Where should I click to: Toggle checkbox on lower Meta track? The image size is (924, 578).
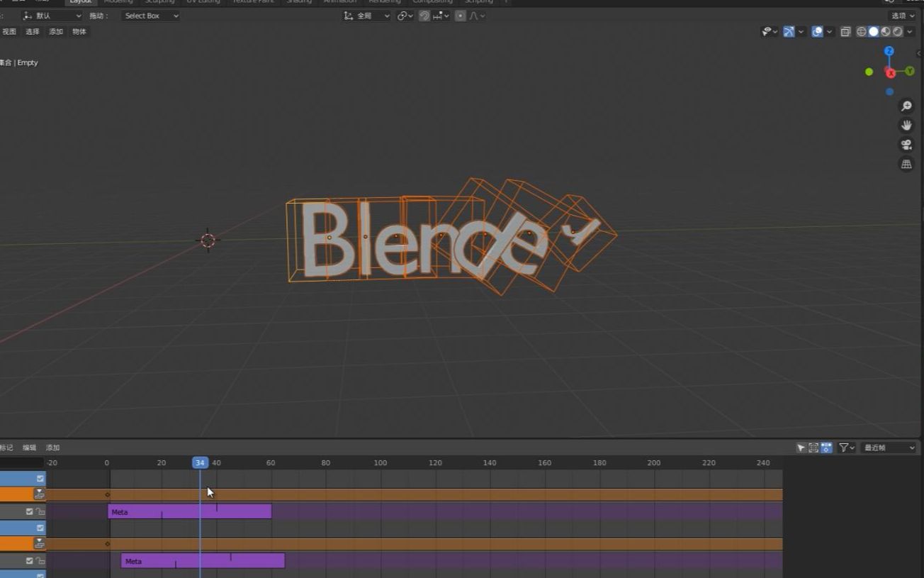coord(30,561)
